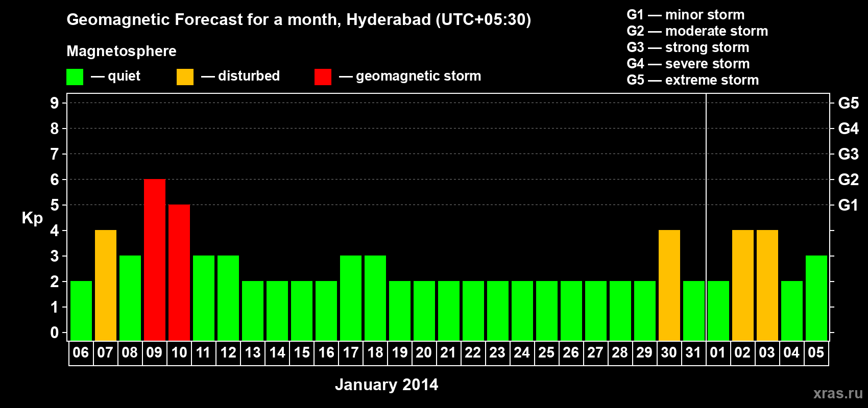Click the green bar for January 11

click(204, 298)
